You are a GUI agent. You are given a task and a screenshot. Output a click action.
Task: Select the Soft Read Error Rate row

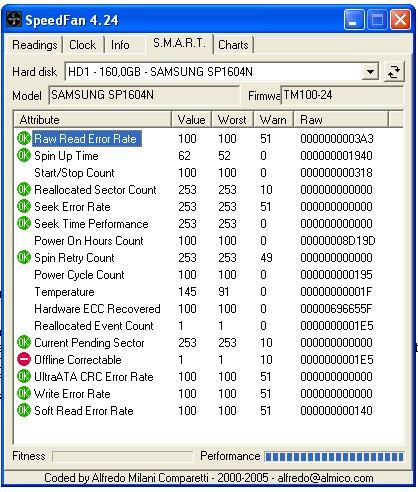pyautogui.click(x=209, y=410)
